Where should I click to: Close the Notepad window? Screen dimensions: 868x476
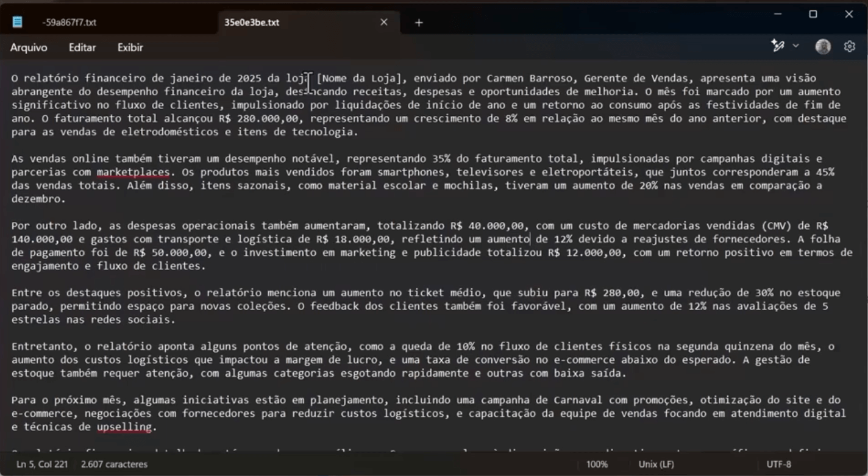(848, 14)
